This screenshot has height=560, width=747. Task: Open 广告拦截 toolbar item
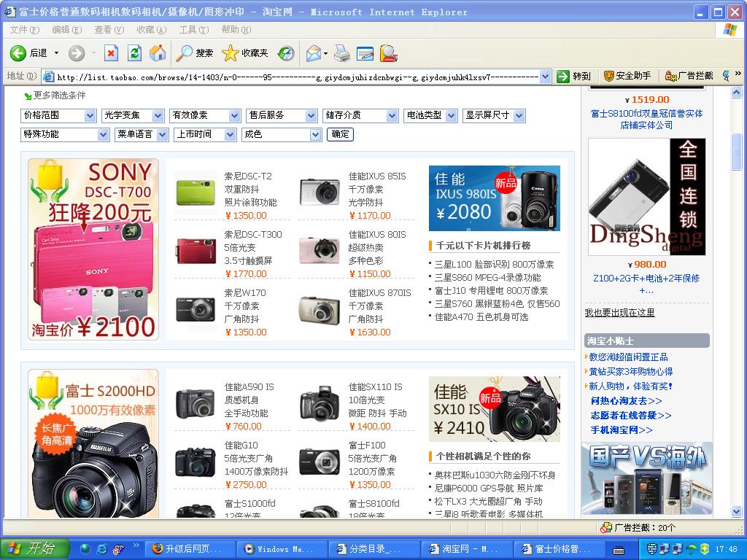[x=689, y=76]
